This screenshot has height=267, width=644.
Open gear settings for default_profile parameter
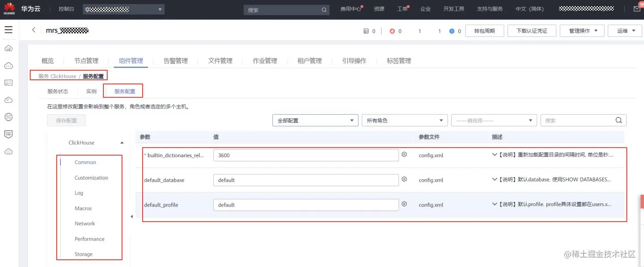(404, 203)
